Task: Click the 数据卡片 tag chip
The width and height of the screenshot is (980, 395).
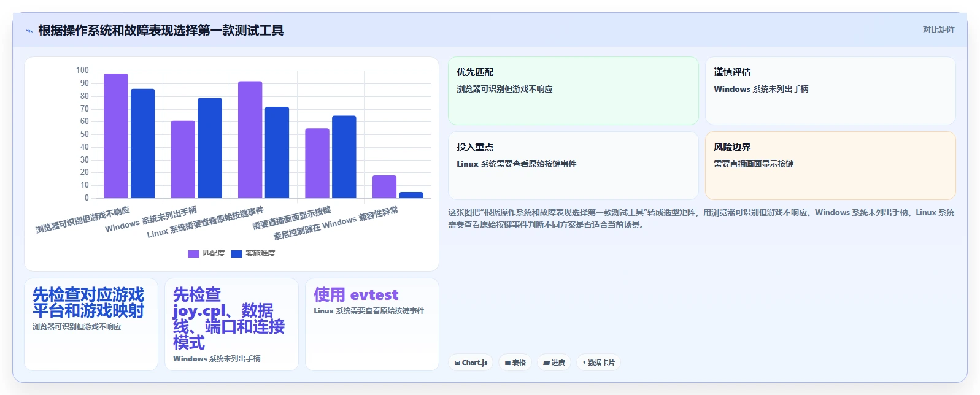Action: click(x=598, y=362)
